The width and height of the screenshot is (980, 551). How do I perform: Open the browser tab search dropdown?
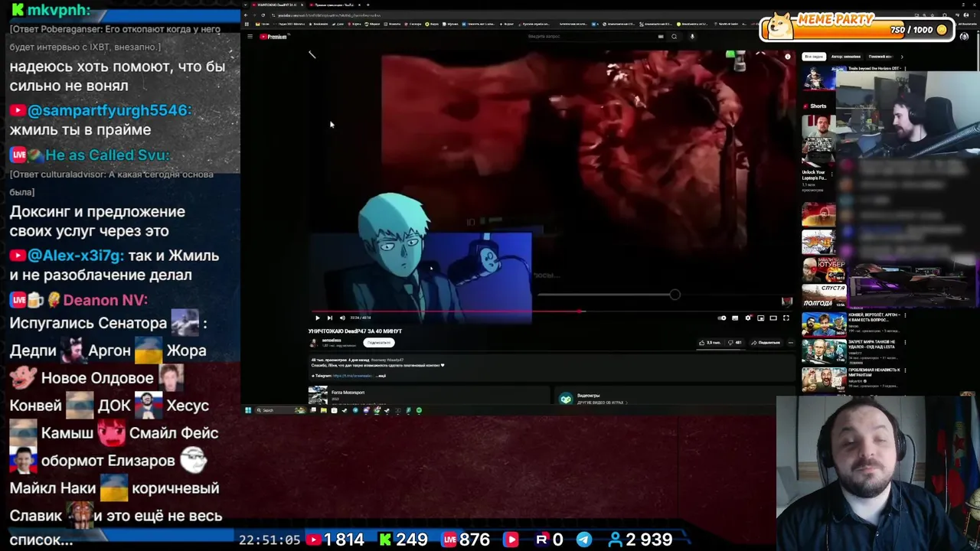pos(245,5)
